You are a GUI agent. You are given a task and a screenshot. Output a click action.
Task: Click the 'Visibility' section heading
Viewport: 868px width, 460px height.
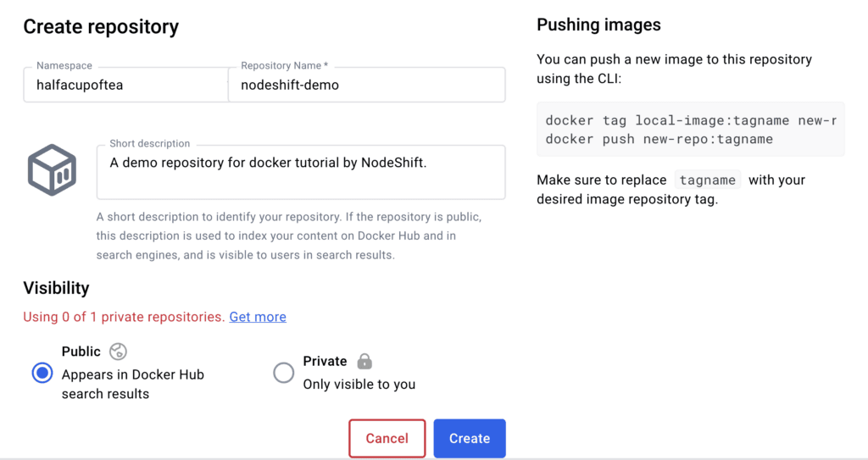[56, 289]
